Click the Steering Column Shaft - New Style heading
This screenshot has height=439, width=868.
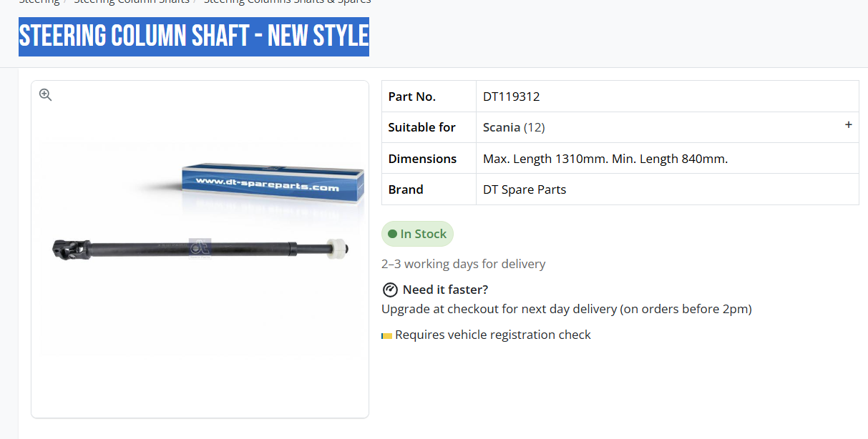click(194, 36)
